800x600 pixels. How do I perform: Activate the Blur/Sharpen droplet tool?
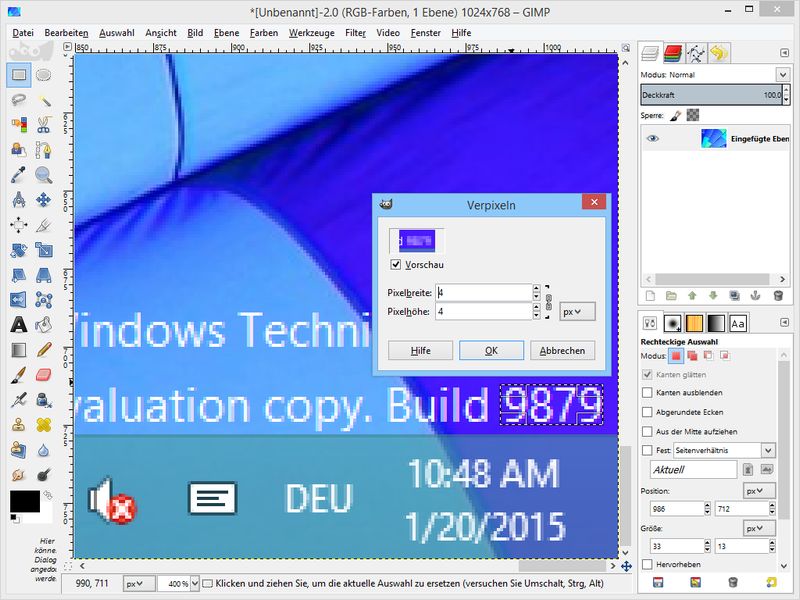pos(44,449)
